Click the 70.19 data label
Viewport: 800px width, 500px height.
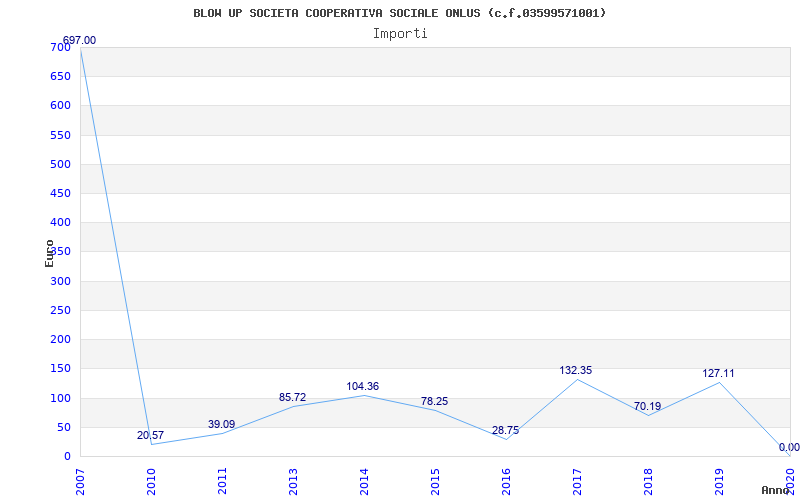(x=647, y=406)
